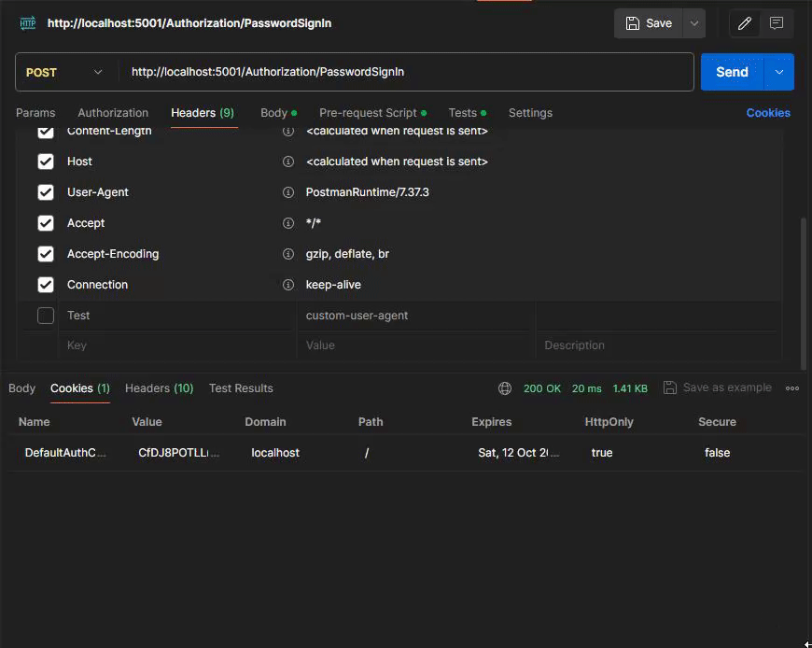The height and width of the screenshot is (648, 812).
Task: Switch to the Pre-request Script tab
Action: (369, 113)
